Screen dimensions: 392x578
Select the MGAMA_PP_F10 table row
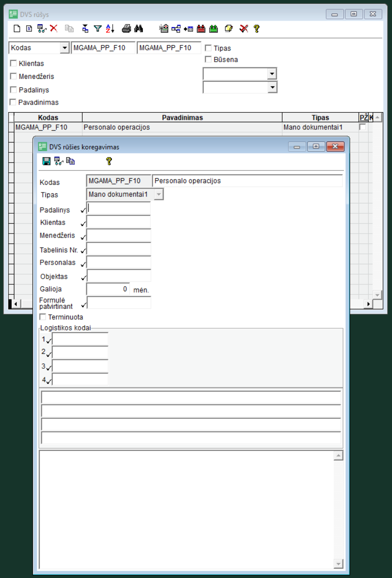41,128
